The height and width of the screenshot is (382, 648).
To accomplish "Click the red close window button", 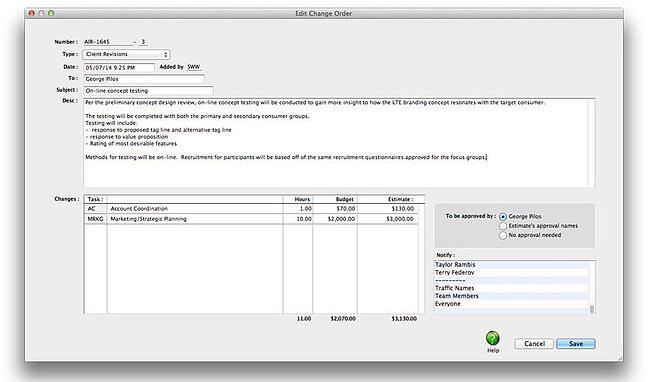I will pos(31,13).
